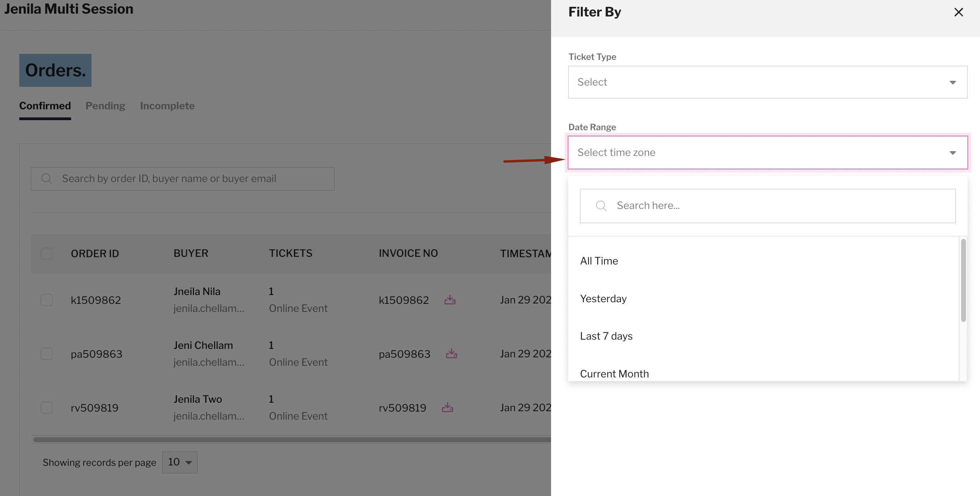Download invoice for order k1509862
Viewport: 980px width, 496px height.
(x=450, y=300)
